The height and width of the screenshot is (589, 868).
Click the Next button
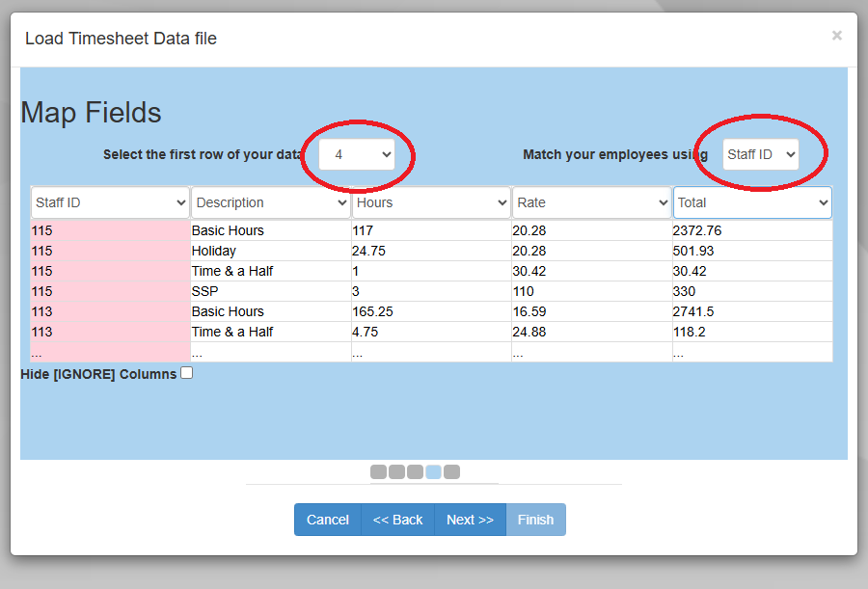click(x=470, y=519)
